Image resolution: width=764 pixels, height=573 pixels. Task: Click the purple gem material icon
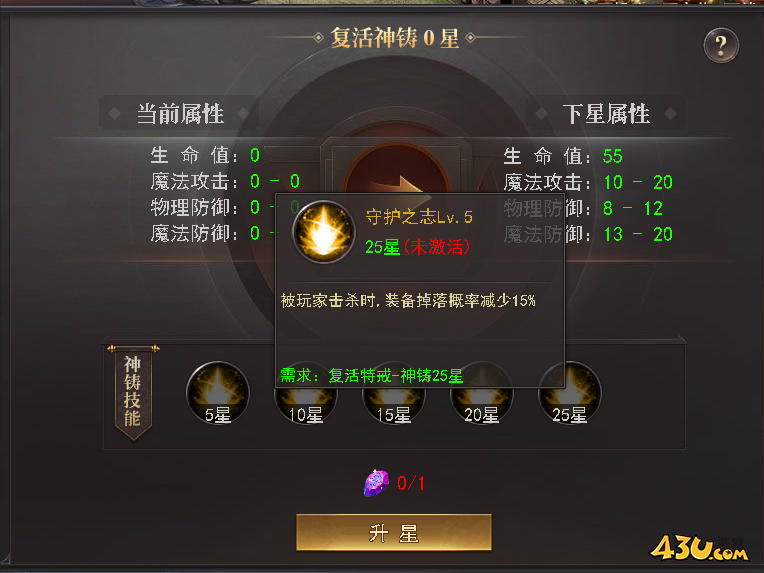[x=376, y=483]
